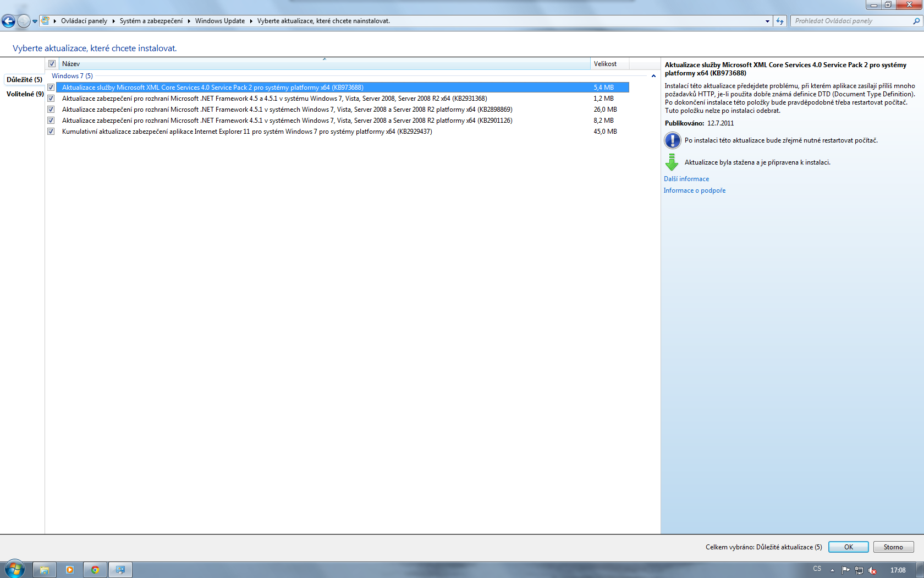
Task: Switch to the Důležité (5) tab
Action: (x=24, y=80)
